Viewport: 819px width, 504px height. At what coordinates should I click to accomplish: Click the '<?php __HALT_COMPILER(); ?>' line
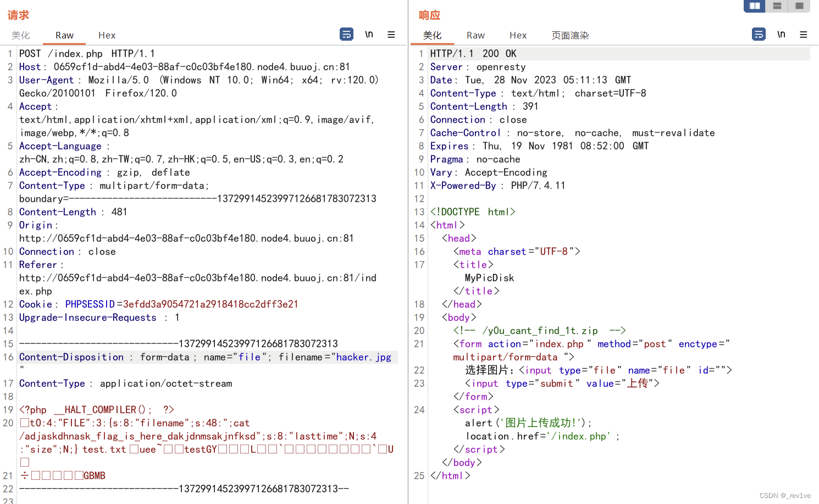96,409
